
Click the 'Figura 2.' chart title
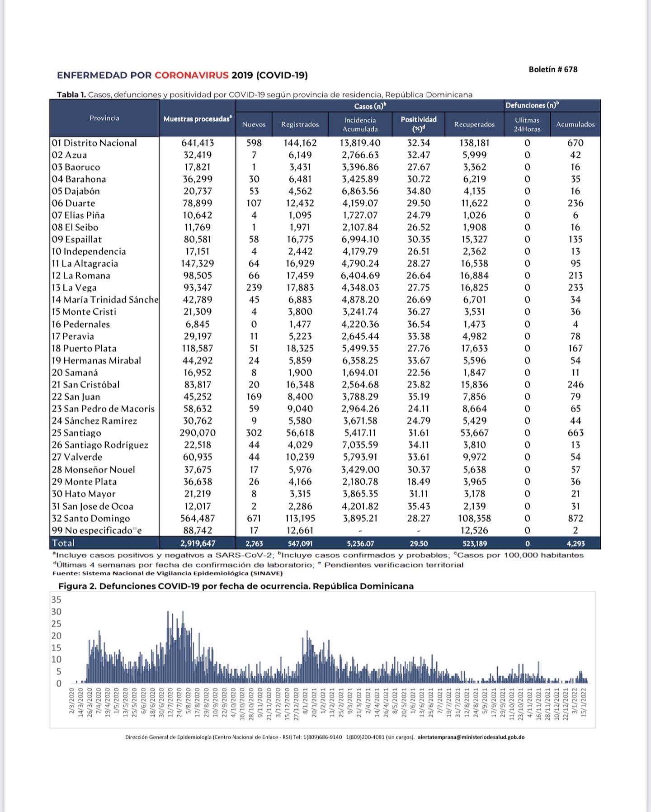point(236,586)
